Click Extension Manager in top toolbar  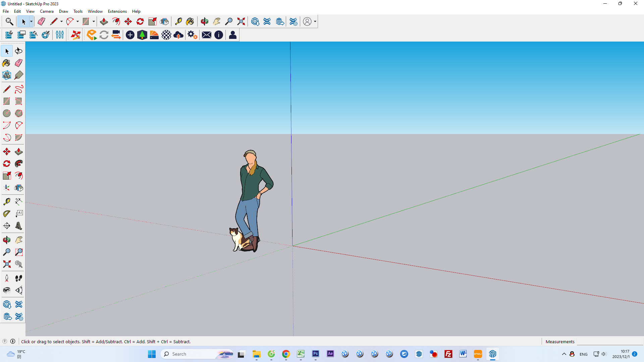[293, 21]
